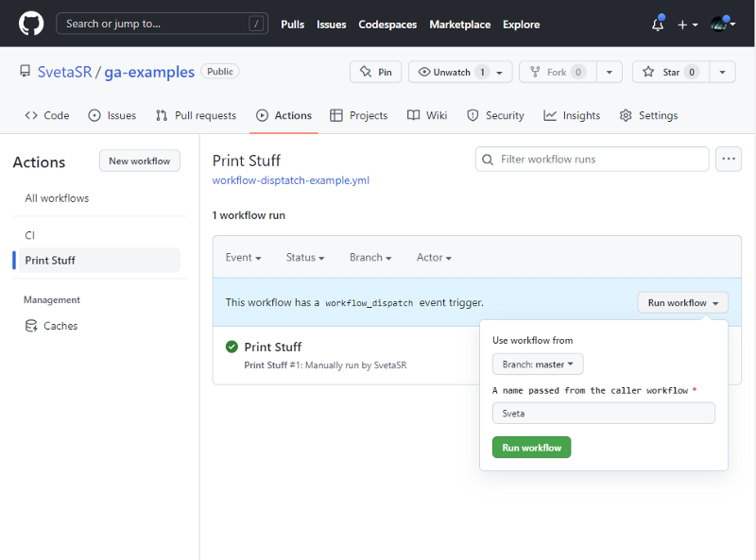
Task: Select Print Stuff workflow in sidebar
Action: pyautogui.click(x=99, y=261)
